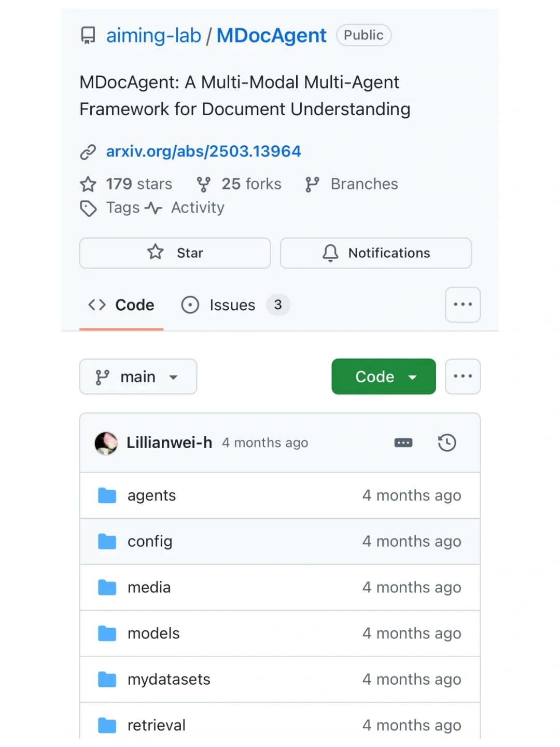Switch to the Issues tab

tap(232, 305)
